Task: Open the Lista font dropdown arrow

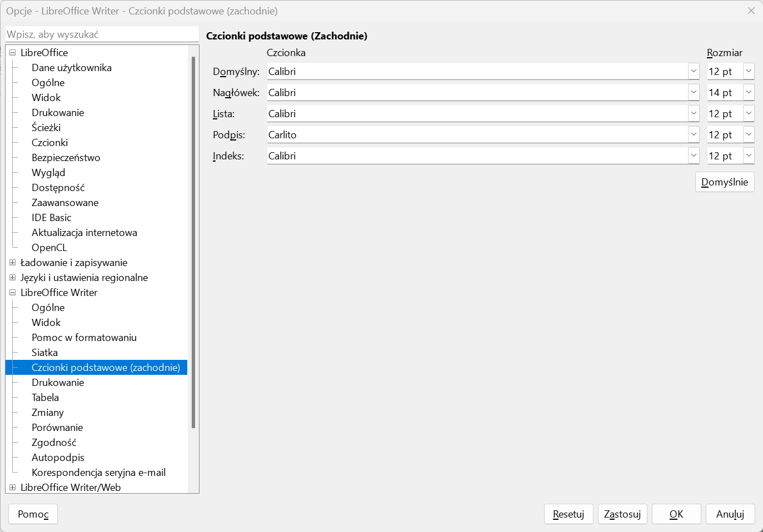Action: pyautogui.click(x=694, y=113)
